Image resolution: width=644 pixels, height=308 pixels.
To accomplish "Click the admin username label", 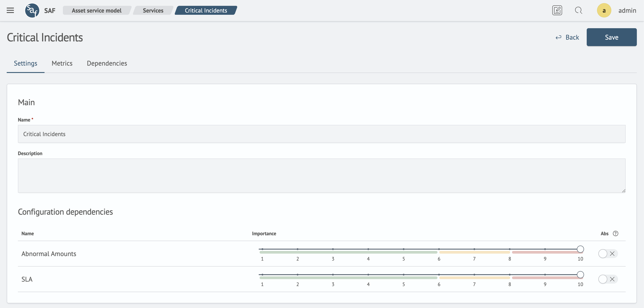I will 627,11.
